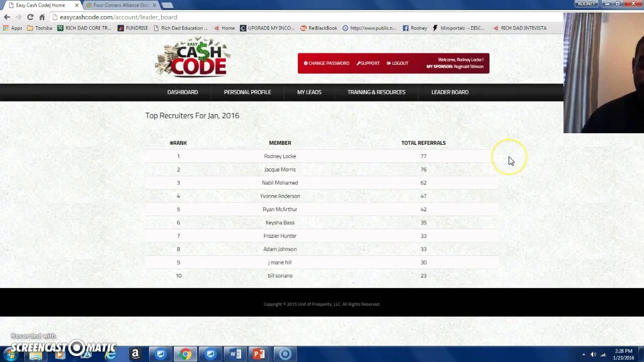This screenshot has height=362, width=644.
Task: Click the Easy Cash Code logo
Action: 193,57
